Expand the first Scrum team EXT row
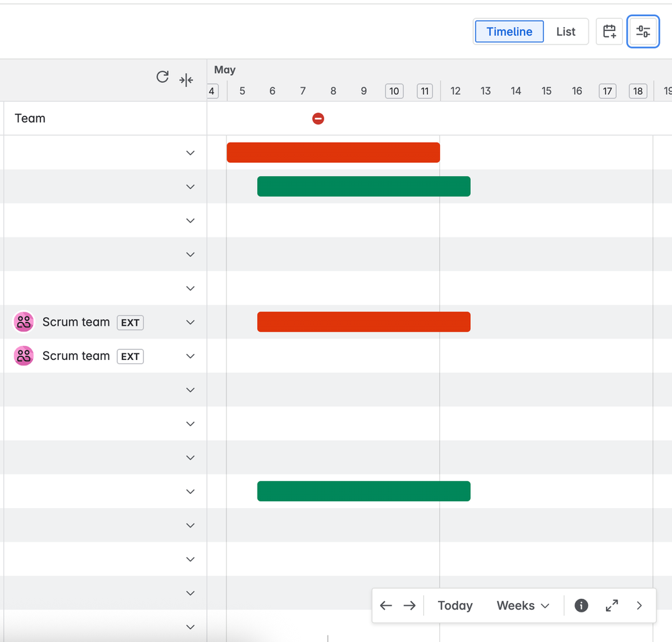 (190, 322)
